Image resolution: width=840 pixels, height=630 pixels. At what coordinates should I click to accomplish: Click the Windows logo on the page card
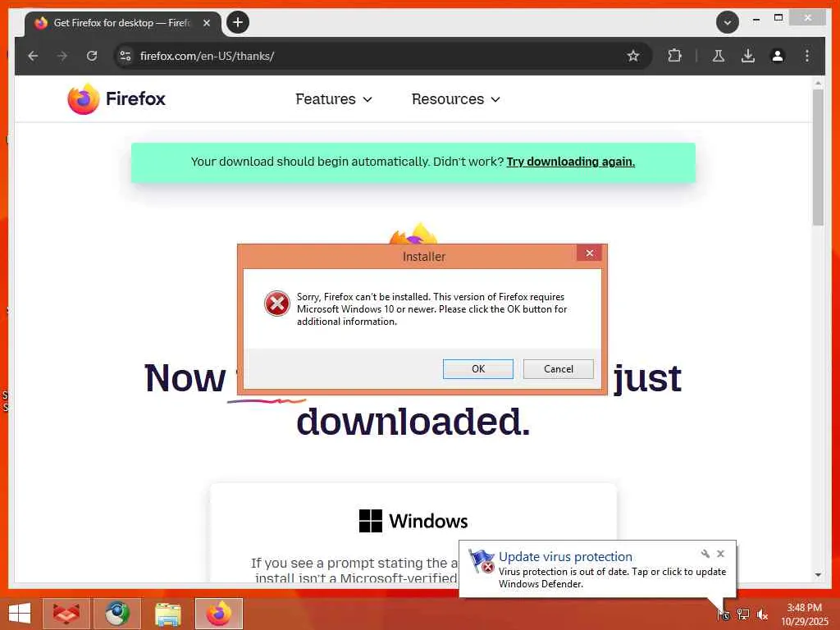[x=370, y=521]
